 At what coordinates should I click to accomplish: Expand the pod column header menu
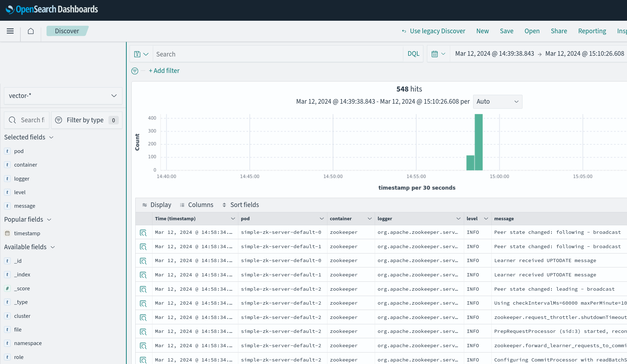click(321, 218)
